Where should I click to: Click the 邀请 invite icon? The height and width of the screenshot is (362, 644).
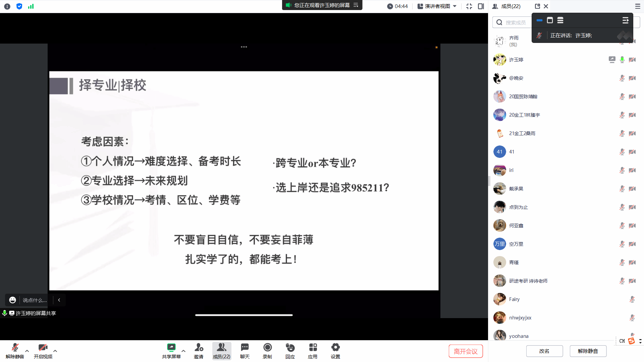(x=199, y=348)
